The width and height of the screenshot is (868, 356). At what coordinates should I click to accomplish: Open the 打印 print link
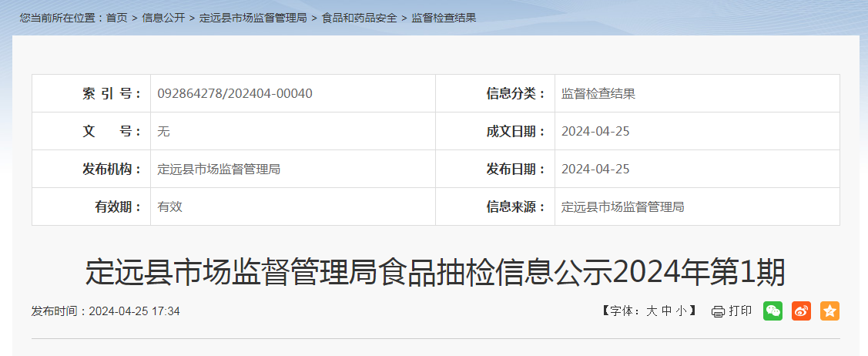740,311
